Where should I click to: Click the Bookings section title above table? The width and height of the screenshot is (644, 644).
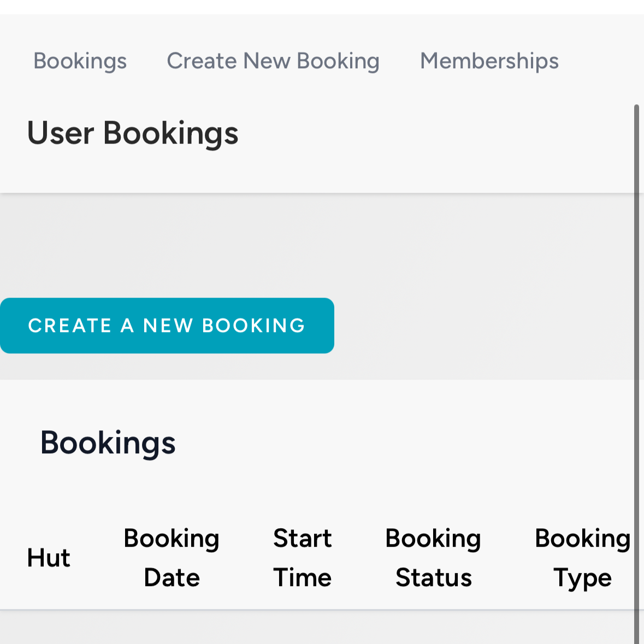point(108,443)
